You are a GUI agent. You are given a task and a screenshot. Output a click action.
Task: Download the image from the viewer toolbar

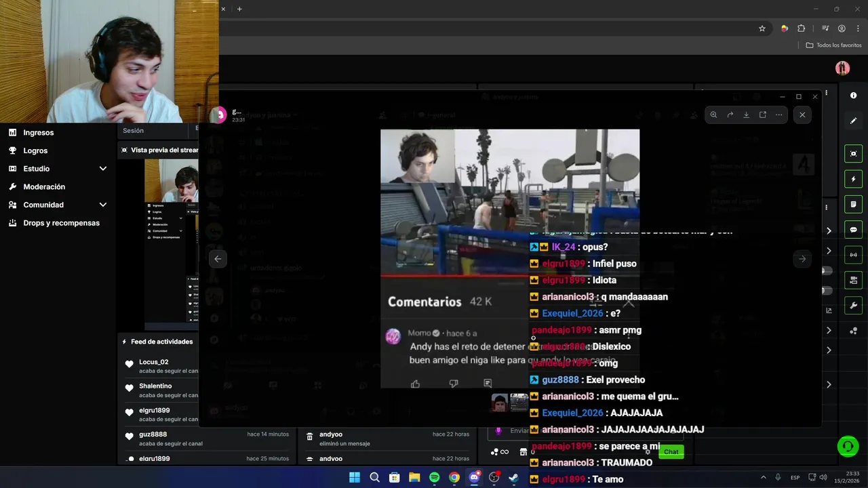(x=746, y=115)
